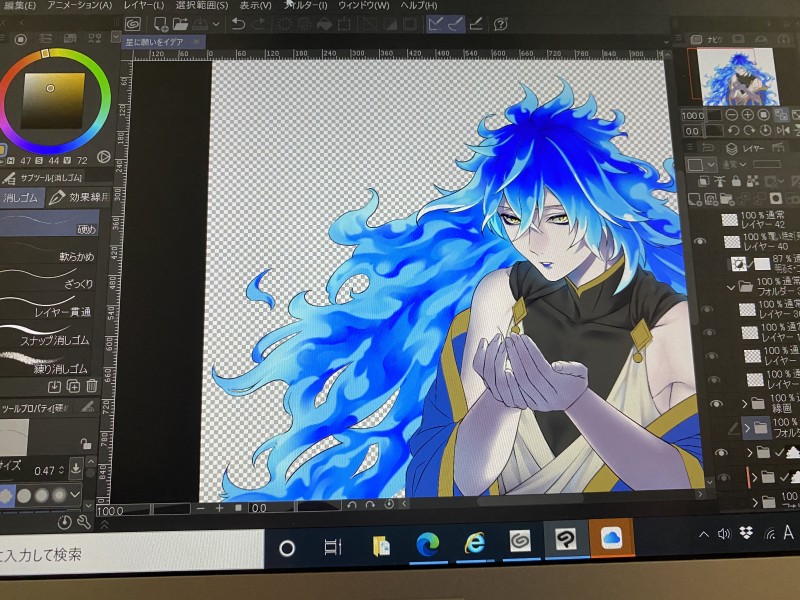Click the Flip horizontal icon in Navigator
The image size is (800, 600).
[783, 131]
